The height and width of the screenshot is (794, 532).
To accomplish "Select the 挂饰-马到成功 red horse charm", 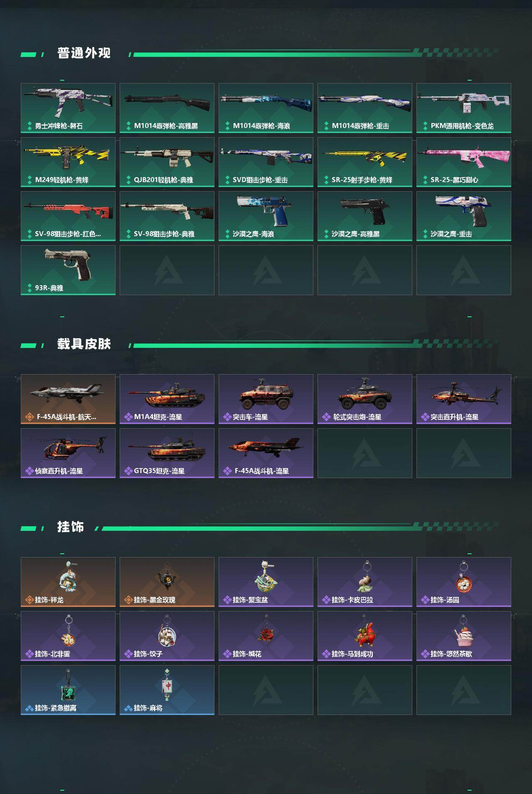I will pyautogui.click(x=365, y=636).
